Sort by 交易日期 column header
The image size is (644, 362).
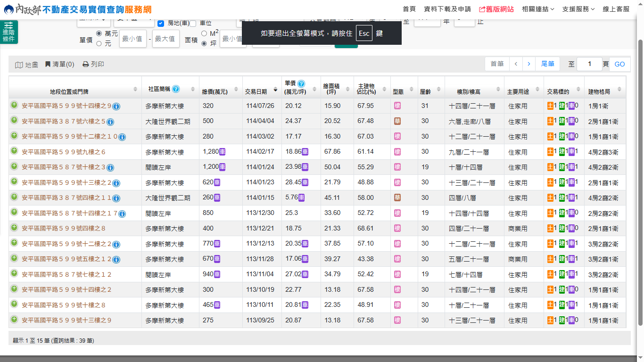tap(256, 91)
